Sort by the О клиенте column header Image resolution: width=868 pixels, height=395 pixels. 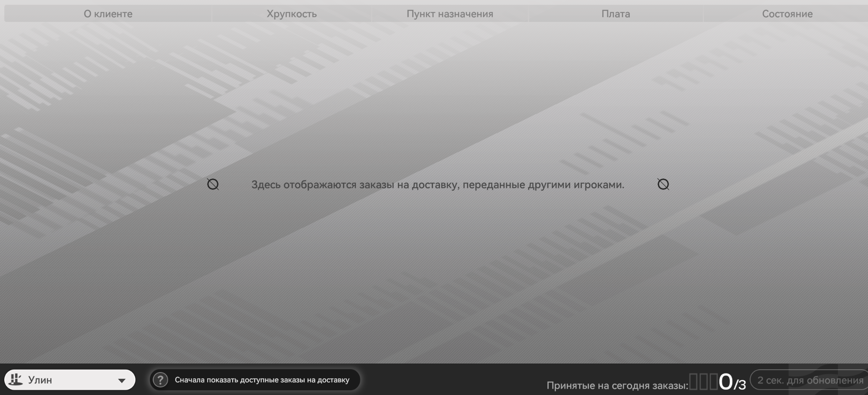point(108,14)
